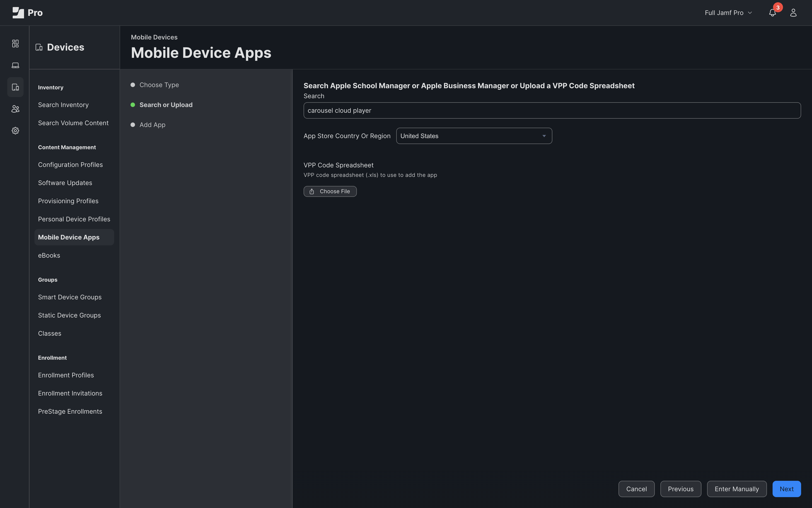Screen dimensions: 812x508
Task: Open Configuration Profiles
Action: click(x=70, y=165)
